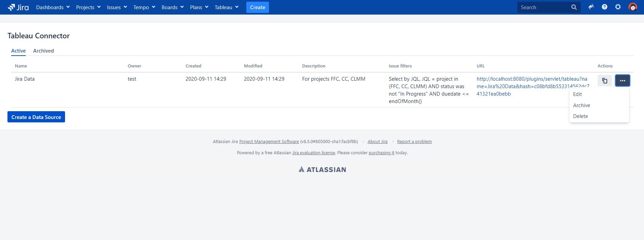Copy the Jira Data URL with the copy icon

tap(605, 81)
